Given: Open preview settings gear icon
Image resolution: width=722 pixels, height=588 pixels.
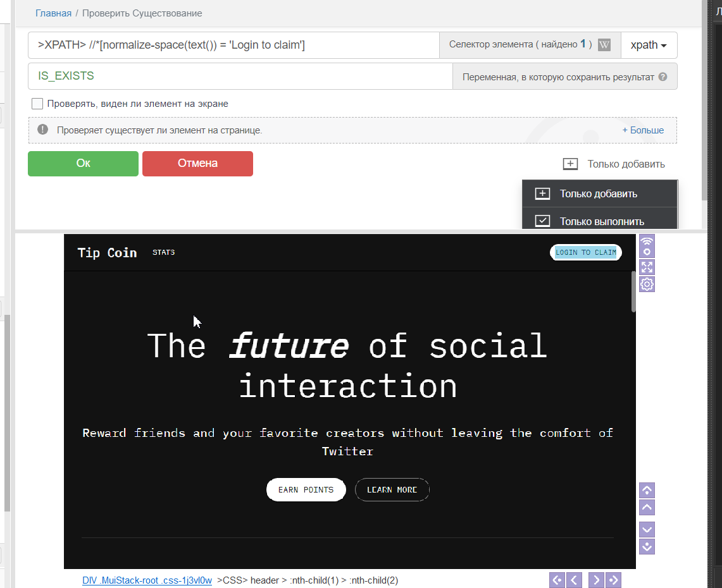Looking at the screenshot, I should click(647, 285).
